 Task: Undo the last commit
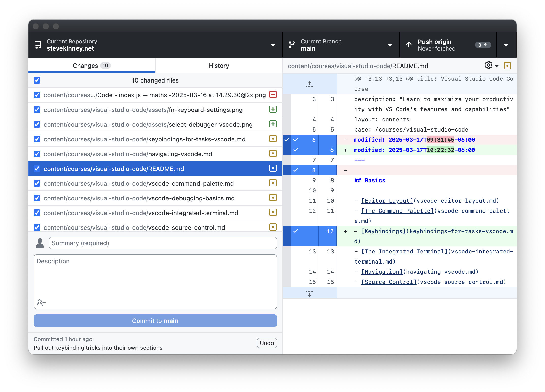pyautogui.click(x=267, y=343)
